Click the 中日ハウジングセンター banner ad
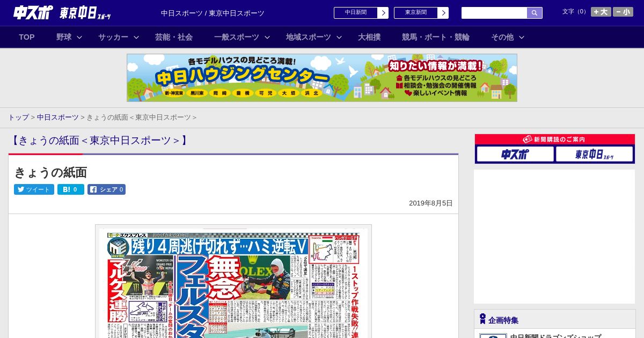644x338 pixels. click(322, 78)
